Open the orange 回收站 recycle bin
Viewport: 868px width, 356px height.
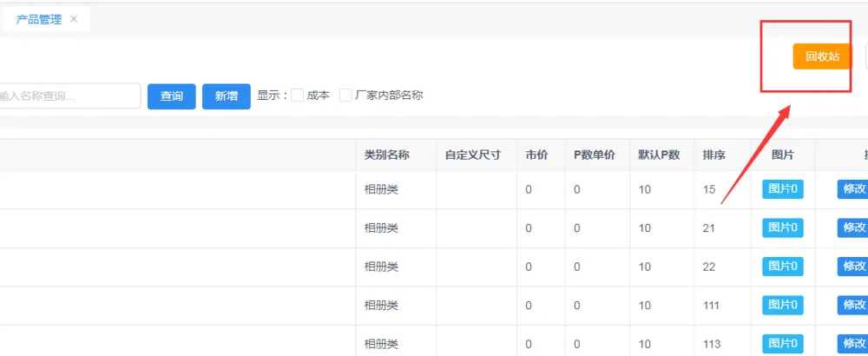point(821,56)
